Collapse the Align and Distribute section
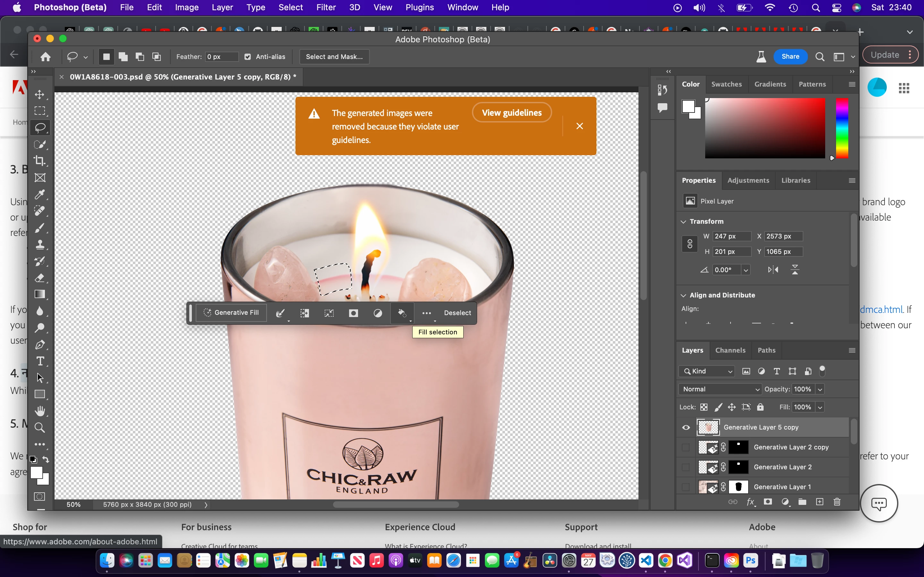Viewport: 924px width, 577px height. (683, 295)
